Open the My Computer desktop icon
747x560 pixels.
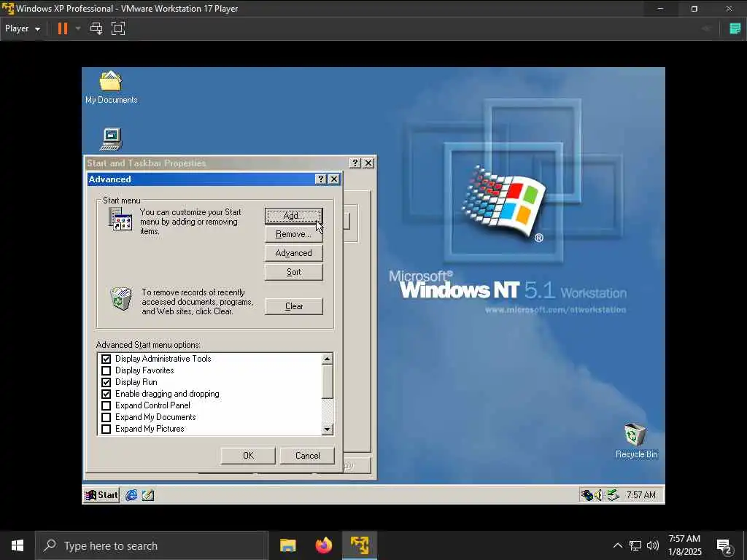[111, 139]
